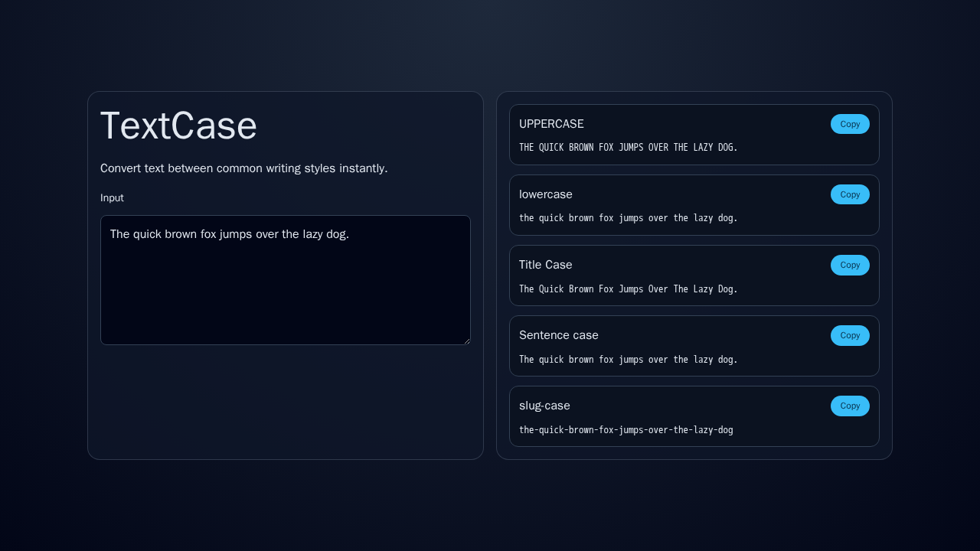Click the textarea resize handle
Viewport: 980px width, 551px height.
tap(467, 340)
